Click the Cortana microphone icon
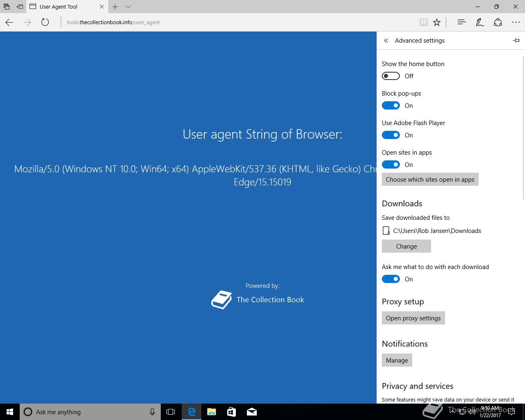The width and height of the screenshot is (525, 420). tap(152, 412)
